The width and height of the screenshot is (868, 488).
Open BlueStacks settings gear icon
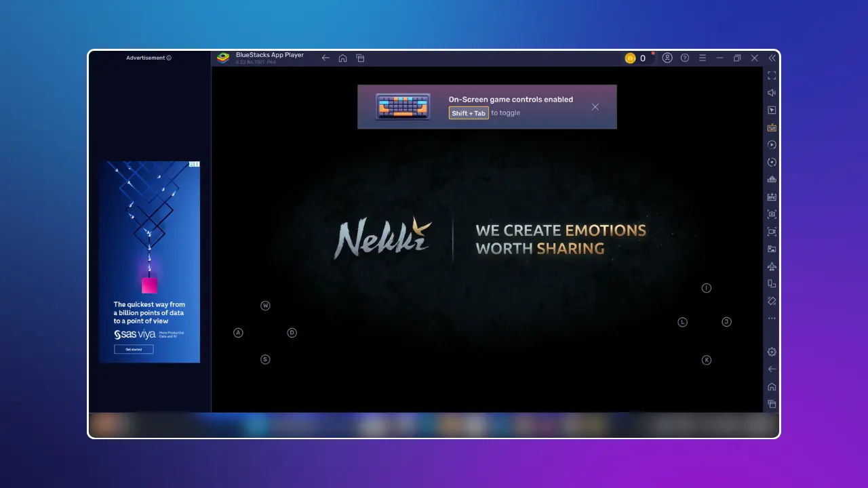click(x=772, y=352)
